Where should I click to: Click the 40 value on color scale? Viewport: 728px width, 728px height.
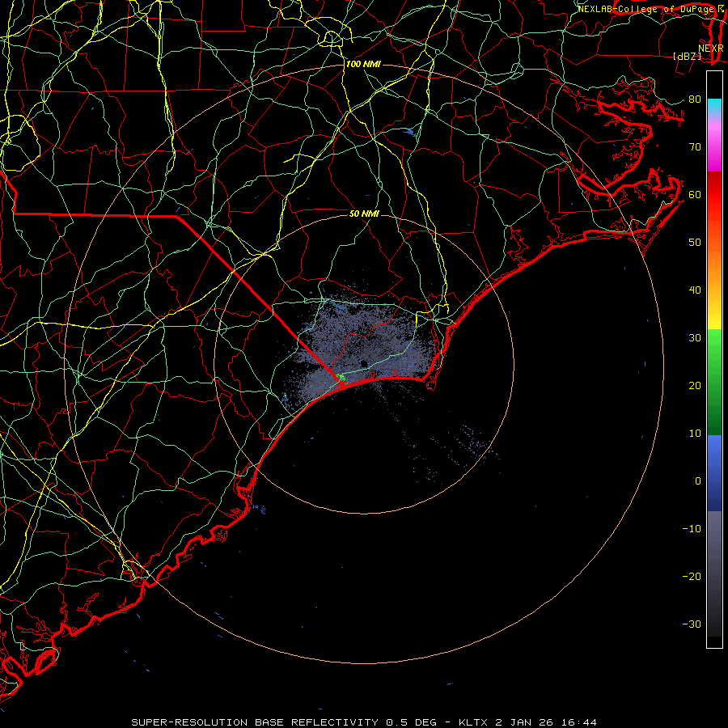click(x=695, y=290)
